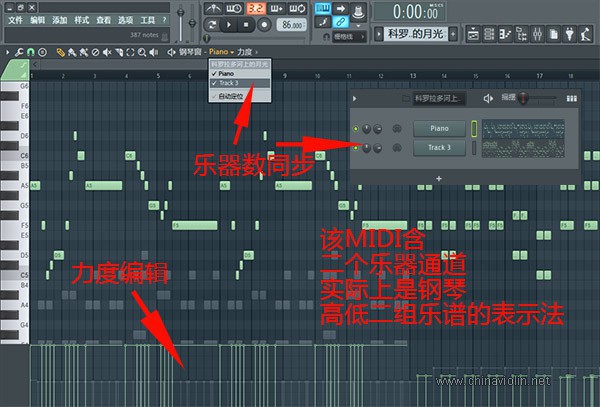Mute the Track 3 channel via green LED
The height and width of the screenshot is (407, 600).
355,148
